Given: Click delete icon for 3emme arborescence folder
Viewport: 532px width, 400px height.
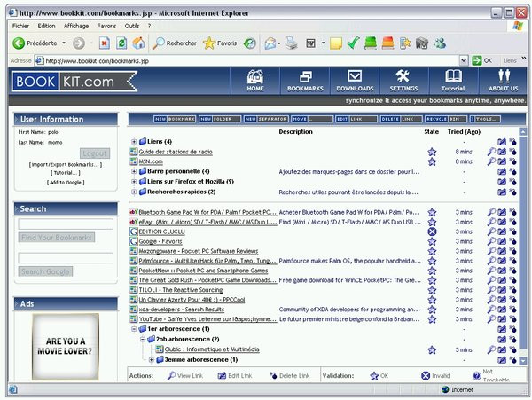Looking at the screenshot, I should [512, 360].
